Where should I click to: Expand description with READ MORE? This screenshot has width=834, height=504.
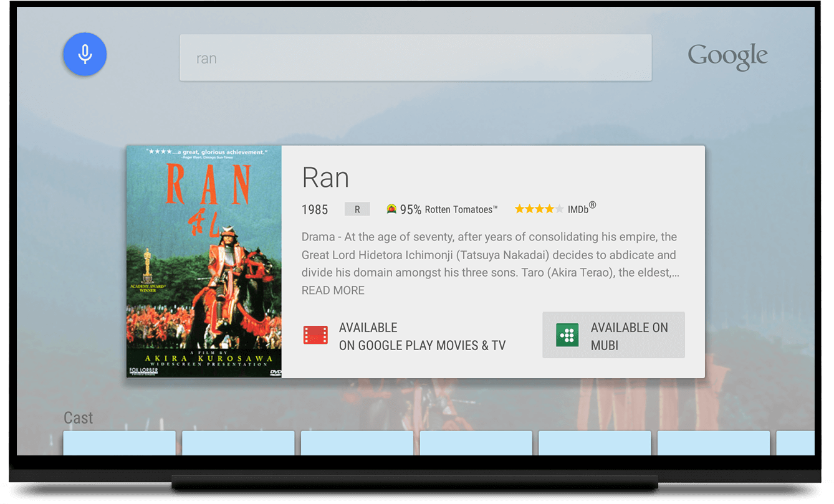click(x=333, y=290)
